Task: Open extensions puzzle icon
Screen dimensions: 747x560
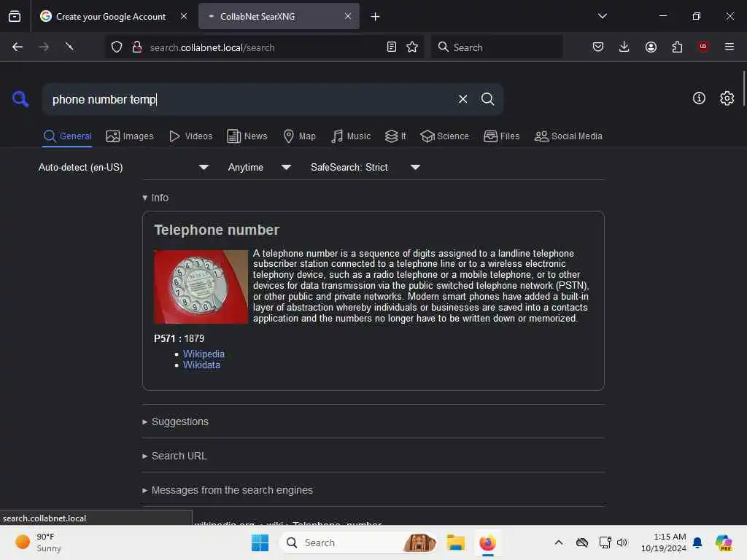Action: [677, 47]
